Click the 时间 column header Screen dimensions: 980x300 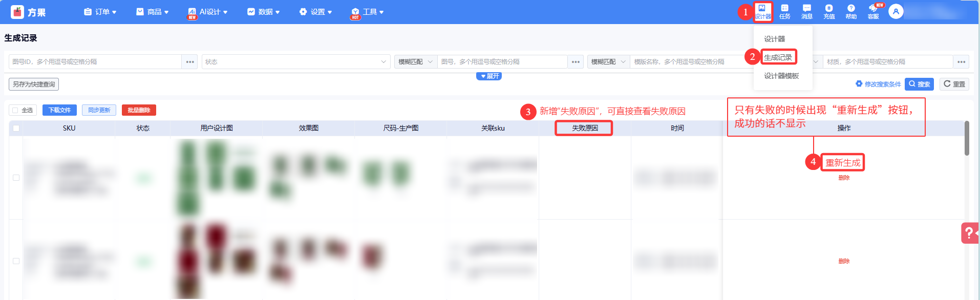click(677, 128)
